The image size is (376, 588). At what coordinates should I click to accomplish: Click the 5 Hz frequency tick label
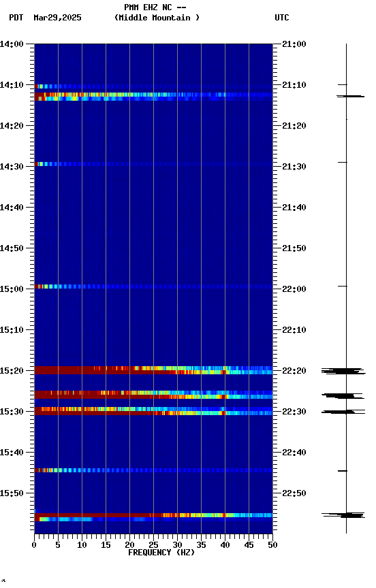pos(58,545)
